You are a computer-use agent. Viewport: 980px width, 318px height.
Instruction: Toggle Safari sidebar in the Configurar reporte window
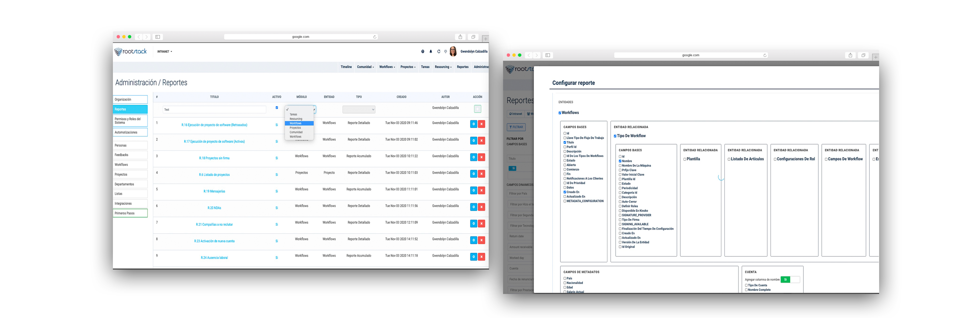[x=547, y=55]
